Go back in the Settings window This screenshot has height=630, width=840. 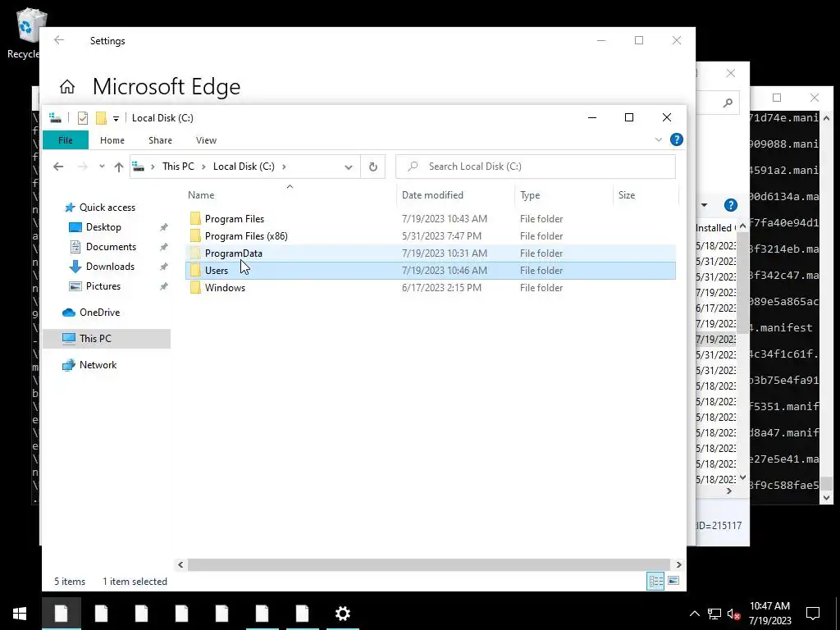pyautogui.click(x=59, y=40)
